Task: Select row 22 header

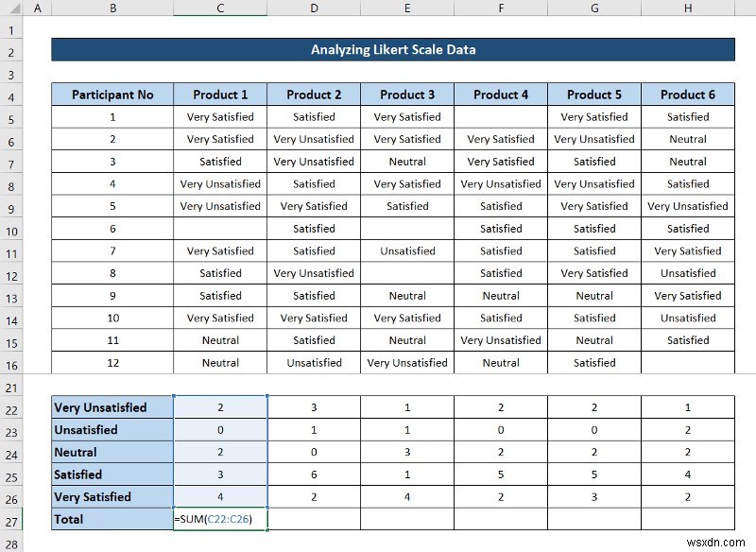Action: tap(38, 406)
